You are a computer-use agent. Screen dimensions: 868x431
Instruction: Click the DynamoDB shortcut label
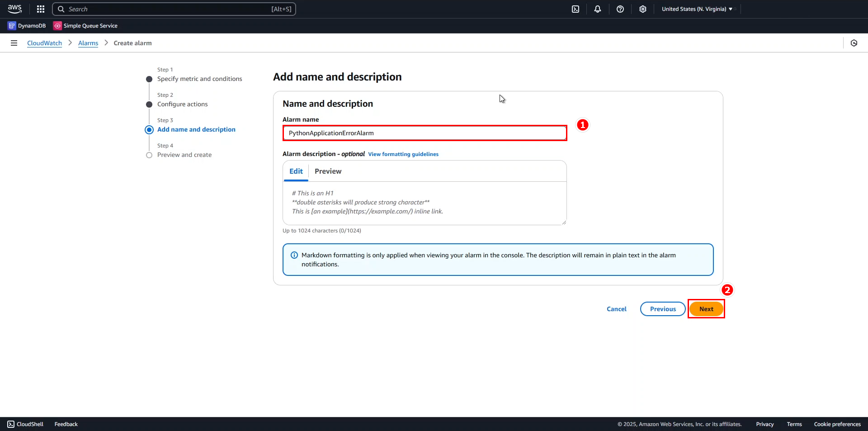(32, 26)
